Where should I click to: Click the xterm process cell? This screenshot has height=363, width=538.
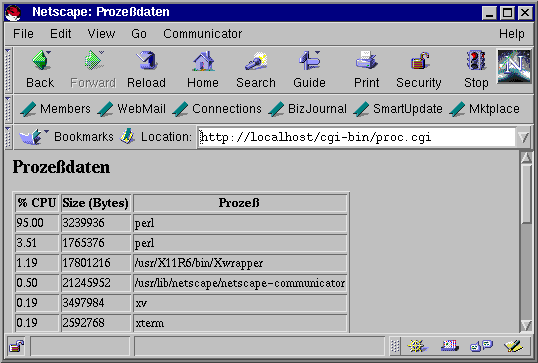[240, 323]
